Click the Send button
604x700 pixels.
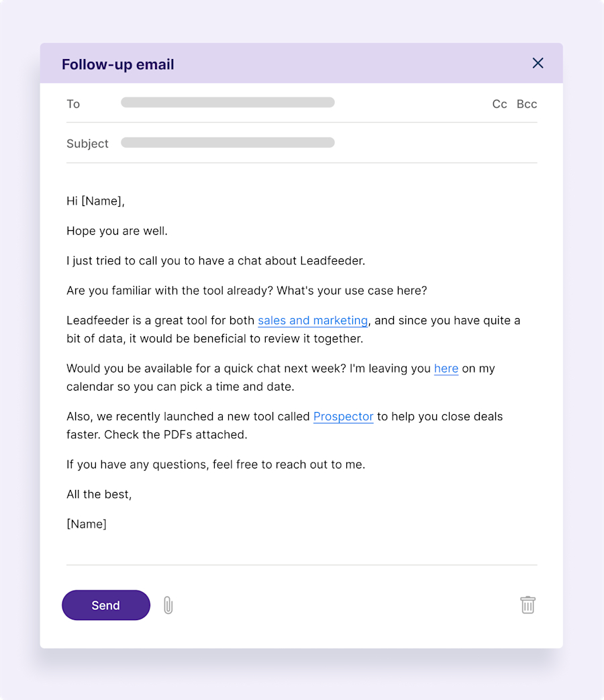point(105,605)
